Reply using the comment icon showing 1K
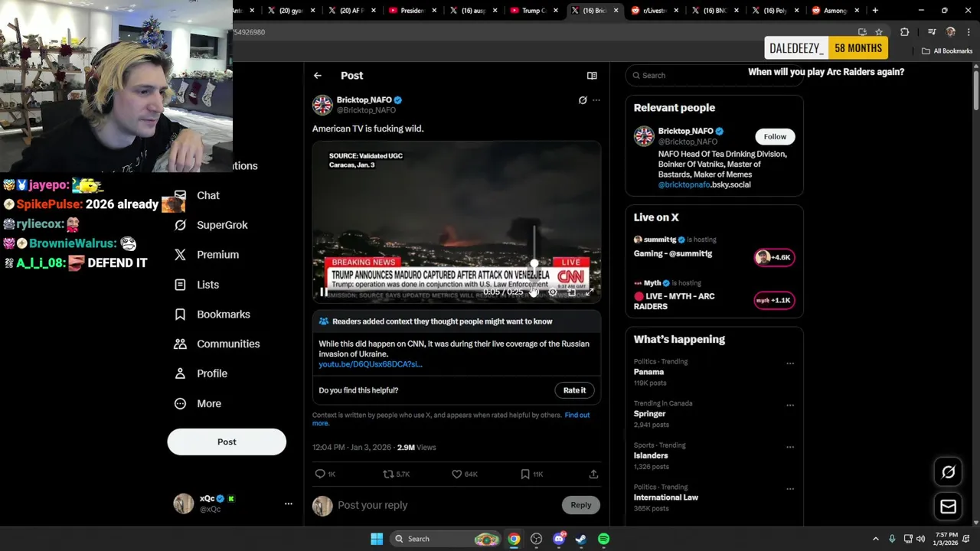980x551 pixels. [326, 474]
